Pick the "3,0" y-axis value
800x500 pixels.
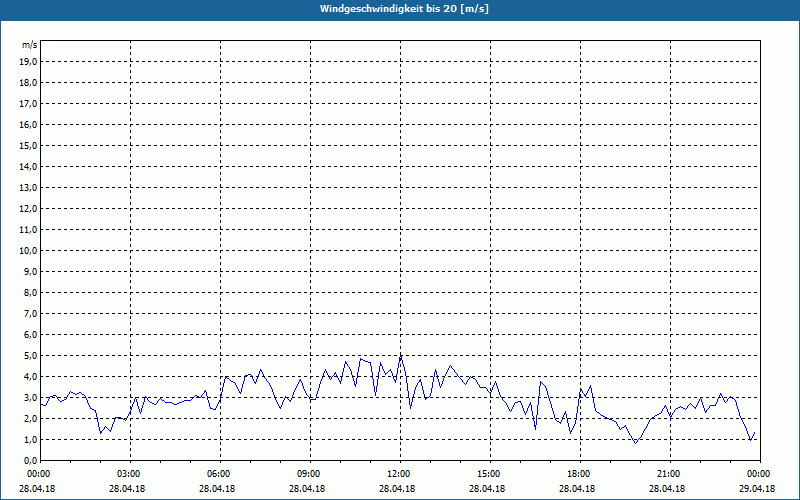pyautogui.click(x=30, y=397)
